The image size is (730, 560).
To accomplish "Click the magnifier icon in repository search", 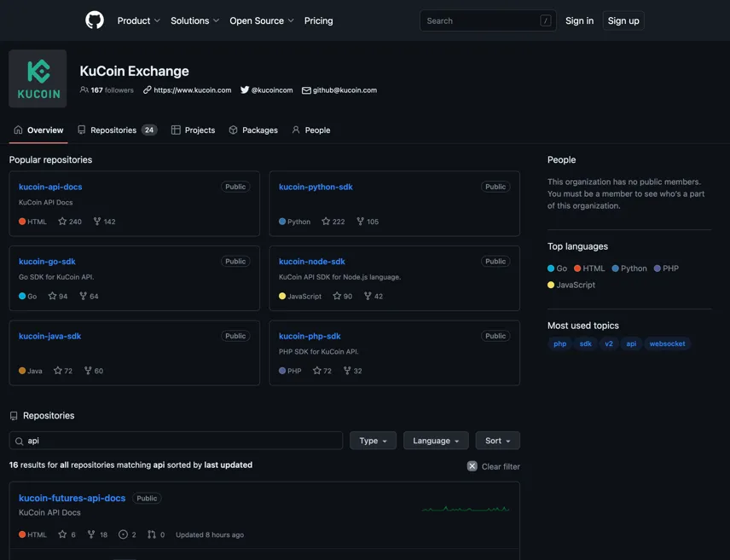I will coord(19,442).
